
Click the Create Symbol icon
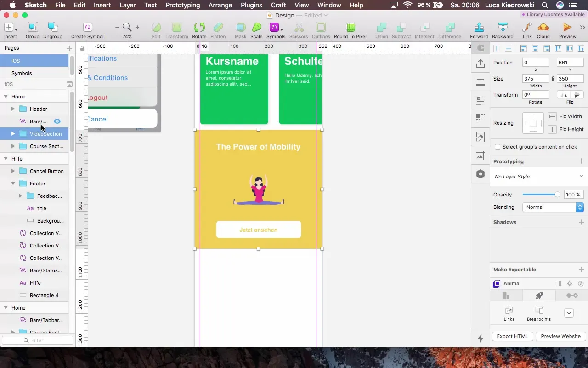click(87, 28)
